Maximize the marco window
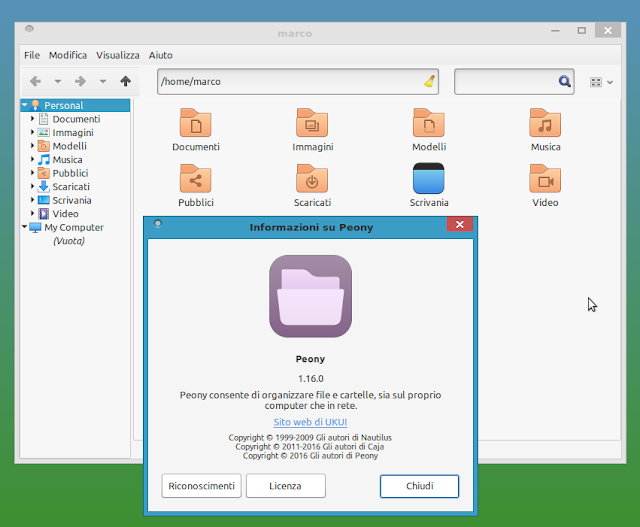Screen dimensions: 640x527 pos(582,31)
